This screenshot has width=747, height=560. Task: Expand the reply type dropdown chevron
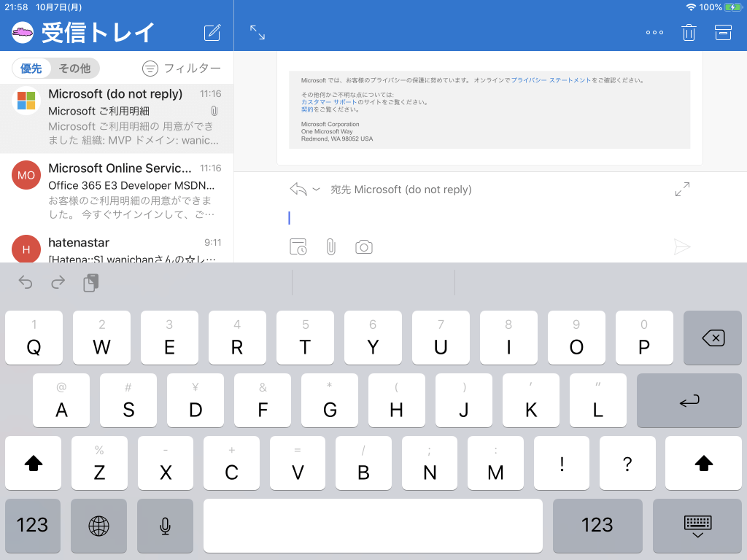(316, 190)
